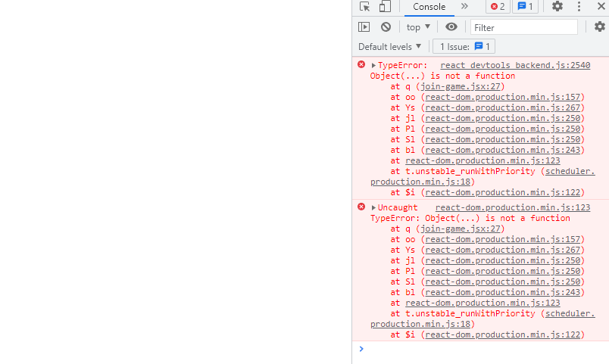Toggle the live expression eye icon
609x364 pixels.
pos(451,26)
